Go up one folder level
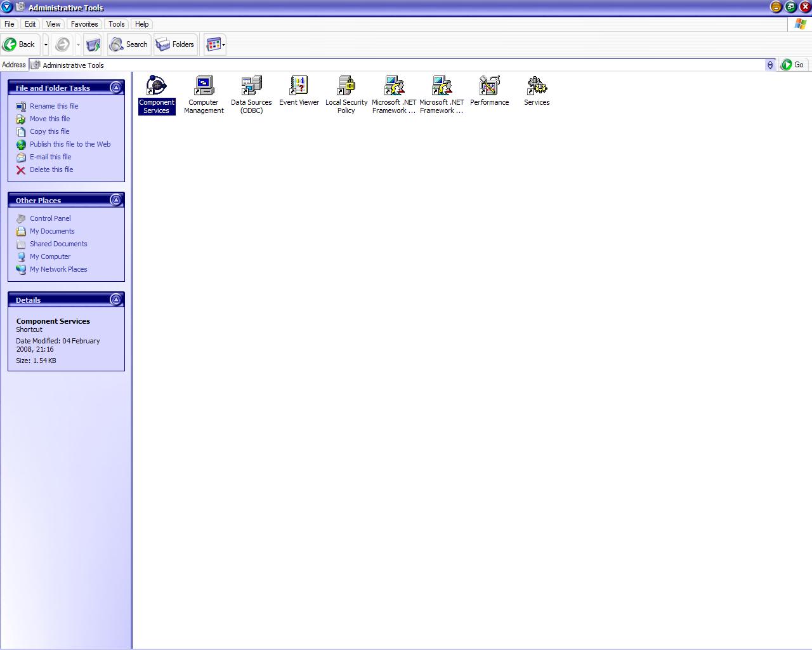The width and height of the screenshot is (812, 650). pos(93,44)
